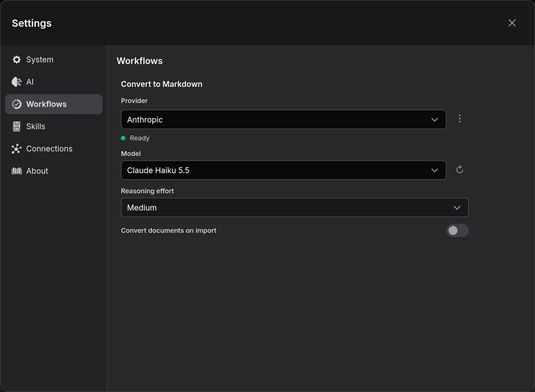The height and width of the screenshot is (392, 535).
Task: Click the Convert to Markdown heading
Action: tap(162, 84)
